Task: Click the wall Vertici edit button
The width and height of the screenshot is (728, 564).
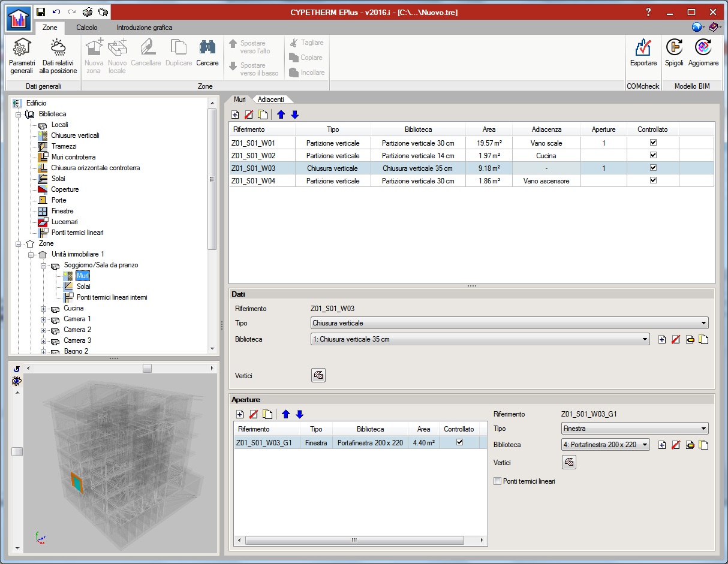Action: click(x=318, y=375)
